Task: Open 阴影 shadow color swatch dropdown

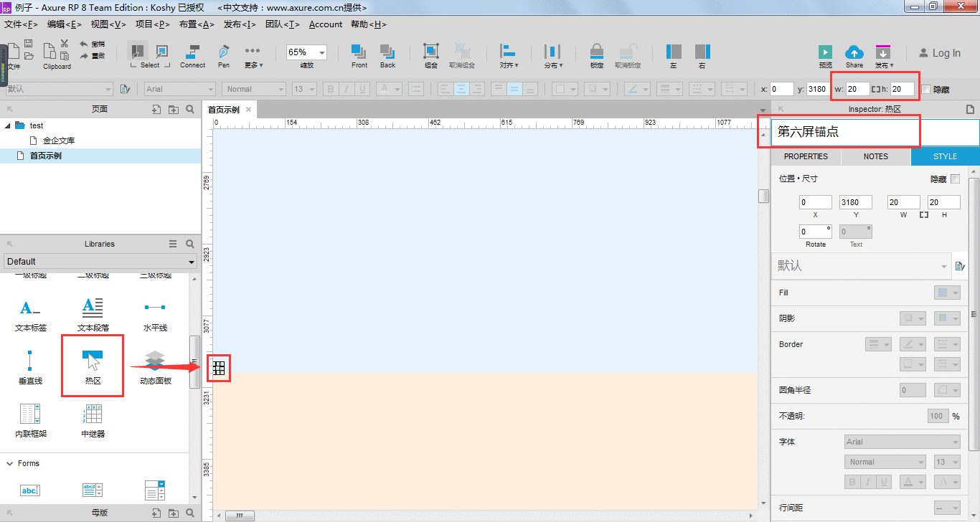Action: click(947, 318)
